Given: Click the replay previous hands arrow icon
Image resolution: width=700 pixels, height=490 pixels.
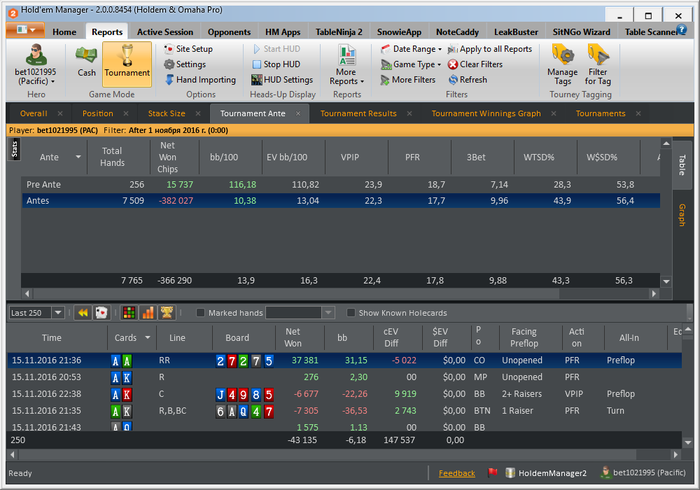Looking at the screenshot, I should pyautogui.click(x=83, y=313).
